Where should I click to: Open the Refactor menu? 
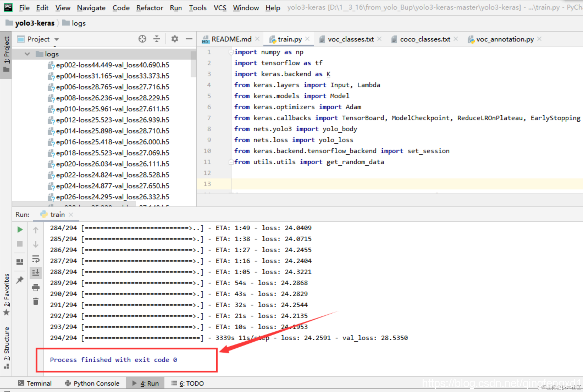tap(149, 8)
